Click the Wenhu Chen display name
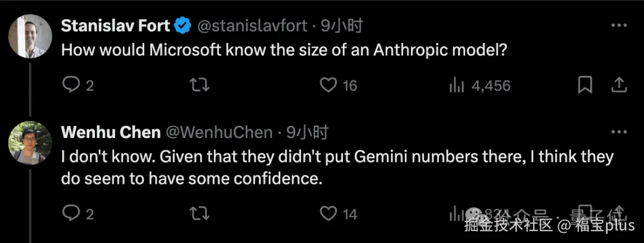 coord(111,133)
